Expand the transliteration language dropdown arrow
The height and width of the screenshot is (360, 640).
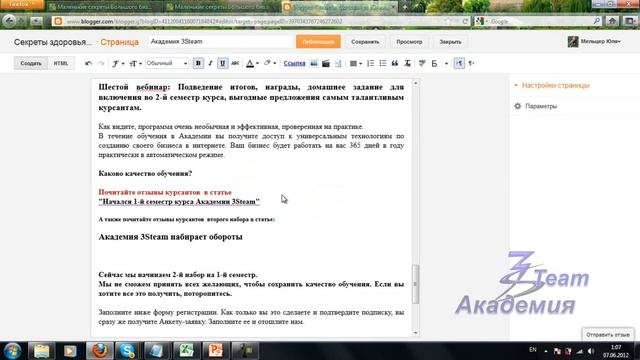tap(446, 64)
